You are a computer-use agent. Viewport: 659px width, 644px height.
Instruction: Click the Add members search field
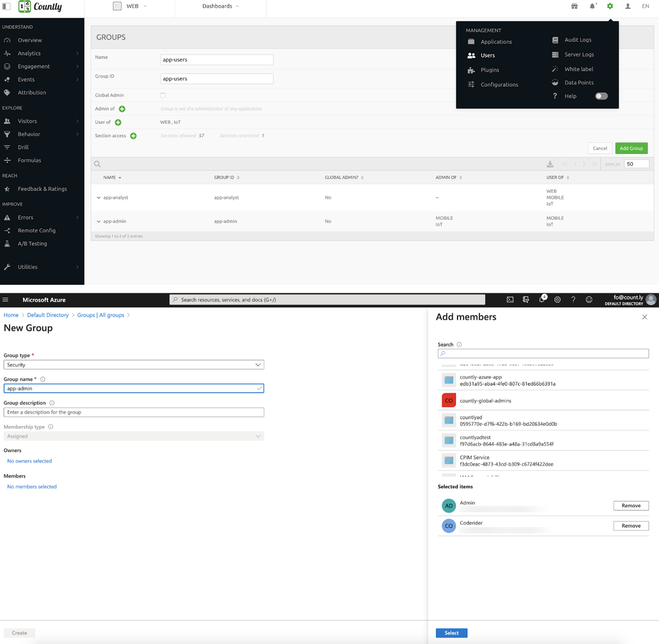coord(543,354)
